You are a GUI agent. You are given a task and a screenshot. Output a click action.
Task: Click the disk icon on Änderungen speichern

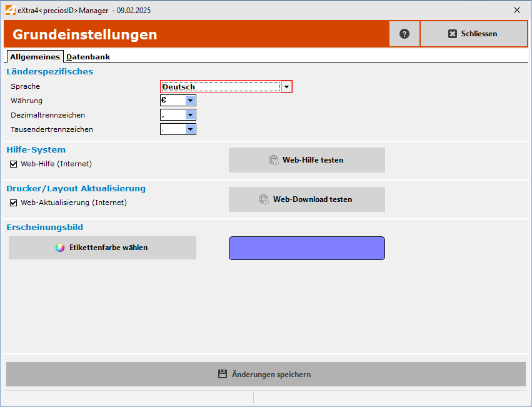[x=222, y=374]
